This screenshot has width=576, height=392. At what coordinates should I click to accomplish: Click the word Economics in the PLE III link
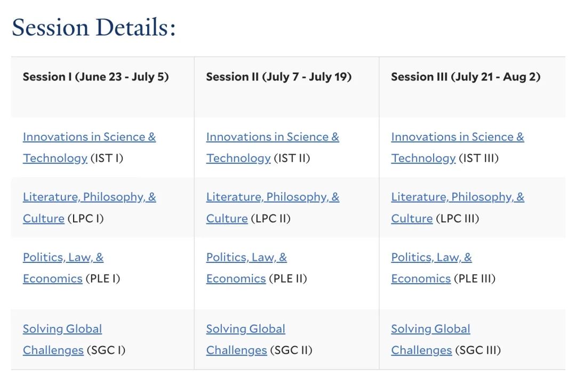421,279
